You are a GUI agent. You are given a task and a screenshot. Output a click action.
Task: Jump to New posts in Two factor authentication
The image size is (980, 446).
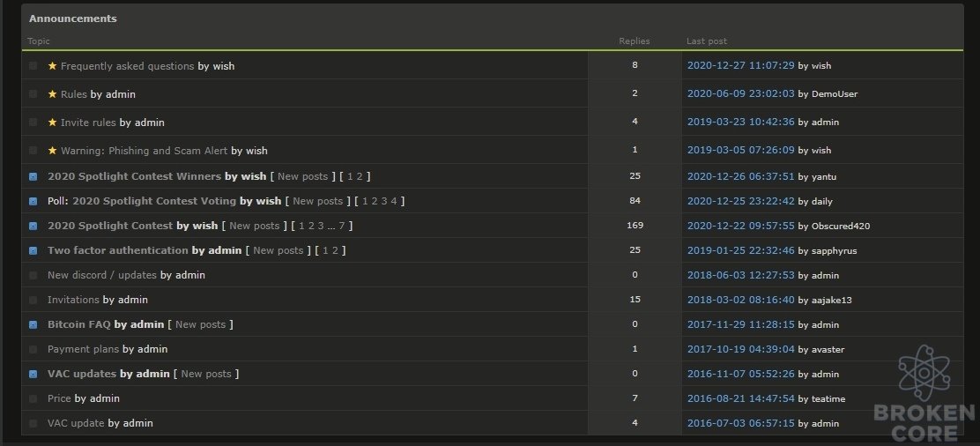[x=278, y=250]
